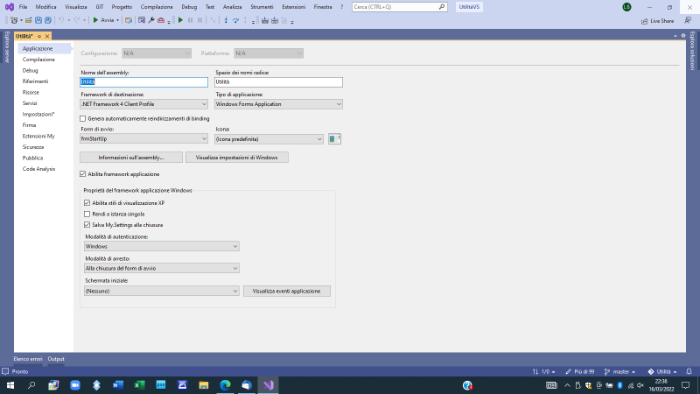Open the Icona dropdown
This screenshot has width=700, height=394.
pyautogui.click(x=269, y=139)
